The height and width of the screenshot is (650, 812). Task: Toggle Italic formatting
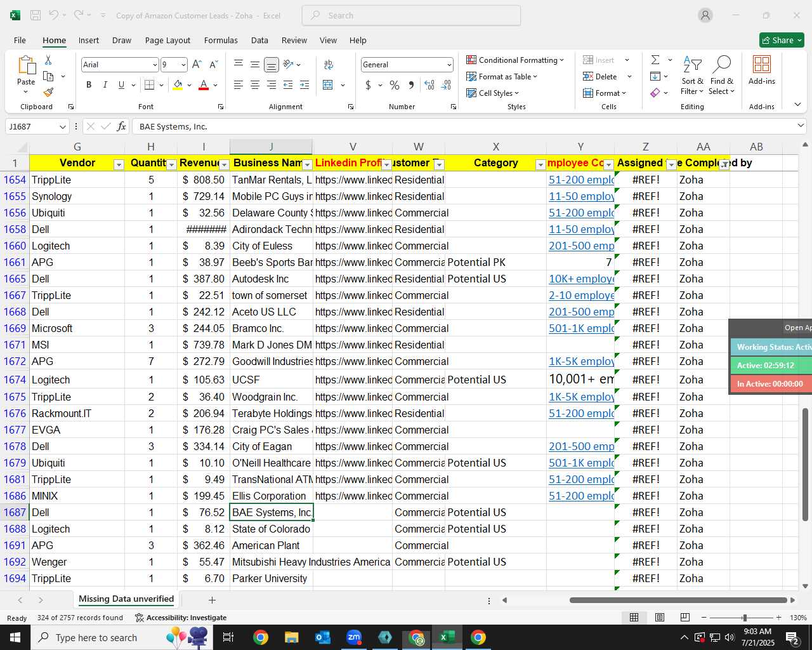[105, 85]
